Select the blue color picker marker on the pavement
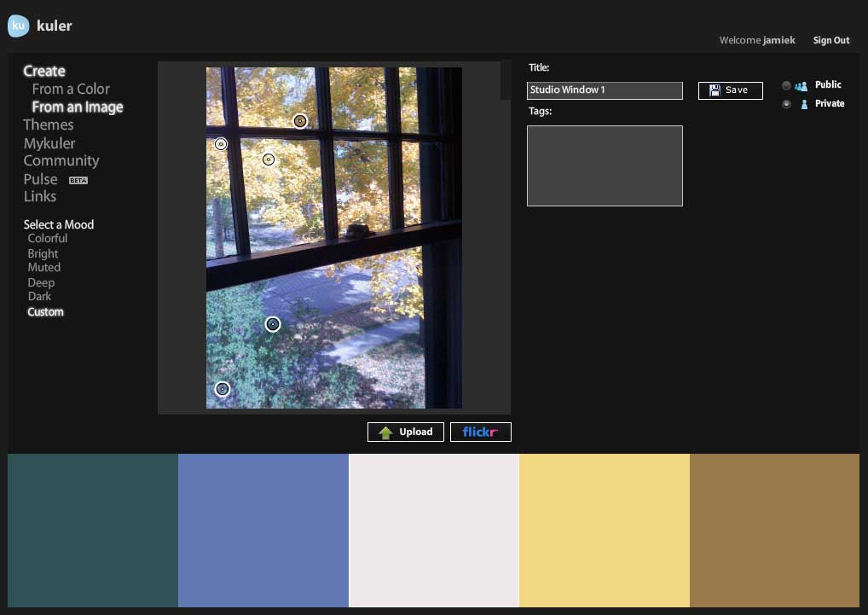The height and width of the screenshot is (615, 868). [273, 324]
